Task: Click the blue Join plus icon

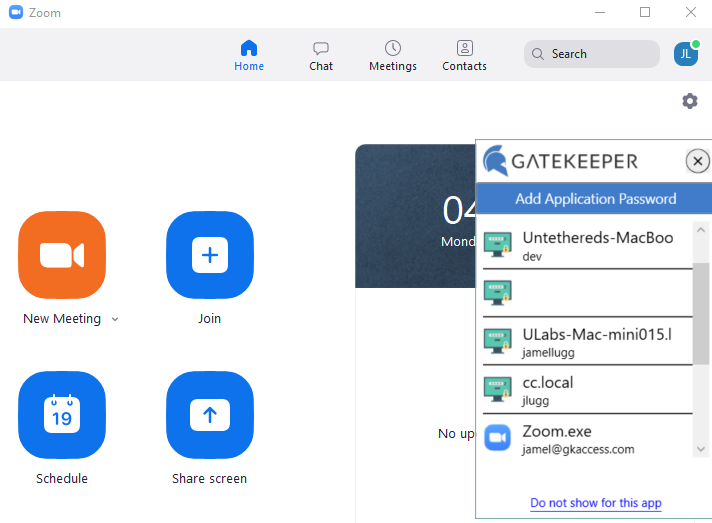Action: [x=209, y=255]
